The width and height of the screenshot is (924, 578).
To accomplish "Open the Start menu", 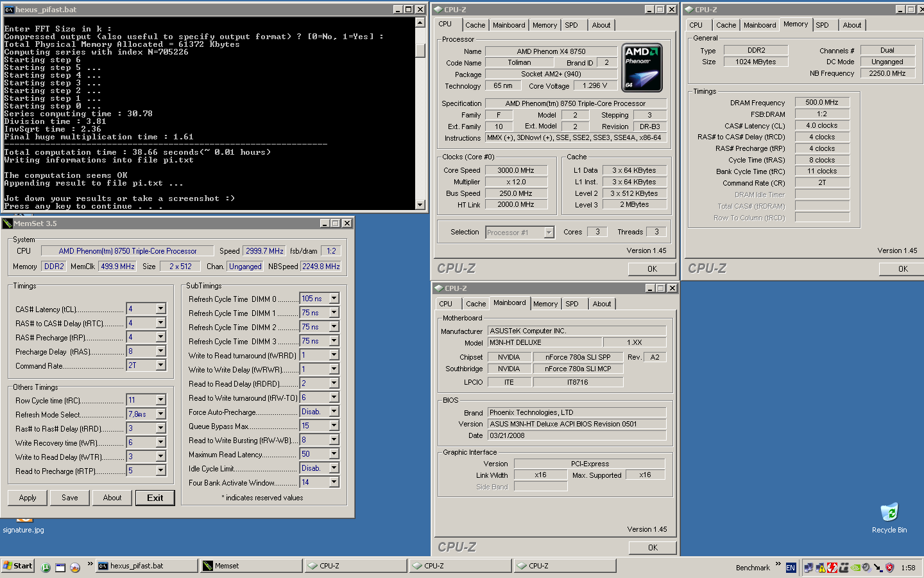I will pyautogui.click(x=17, y=566).
